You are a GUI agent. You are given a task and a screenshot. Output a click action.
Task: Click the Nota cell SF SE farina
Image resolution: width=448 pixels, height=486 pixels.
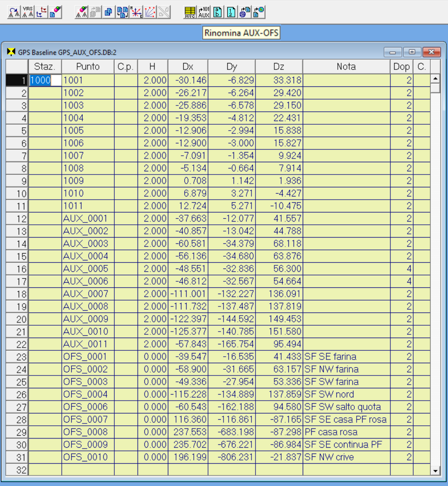coord(346,357)
